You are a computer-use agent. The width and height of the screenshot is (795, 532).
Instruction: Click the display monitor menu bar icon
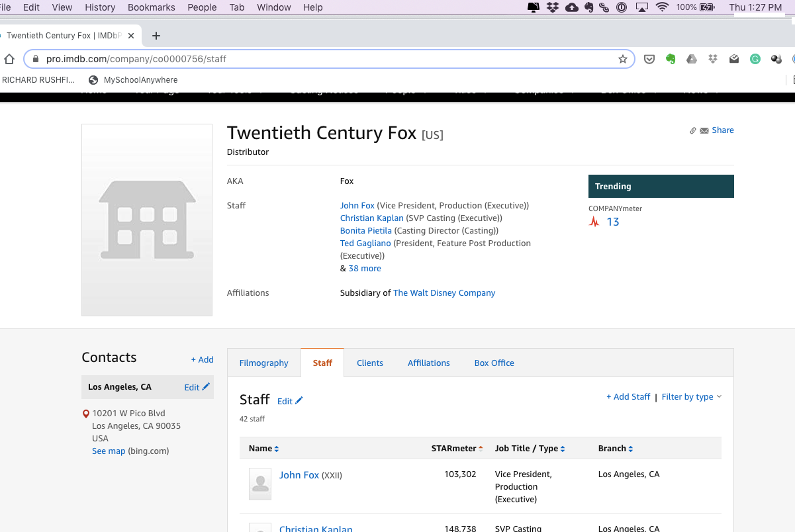point(534,7)
